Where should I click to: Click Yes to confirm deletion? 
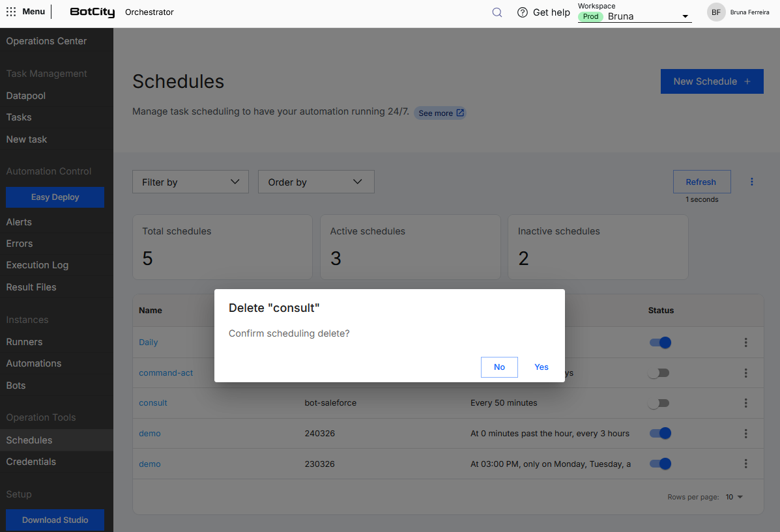click(x=542, y=367)
